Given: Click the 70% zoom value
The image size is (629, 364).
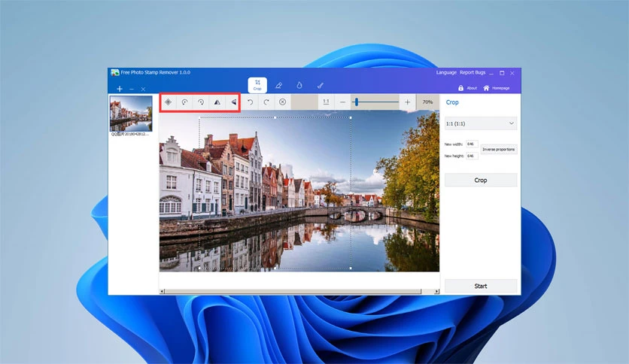Looking at the screenshot, I should pos(427,102).
